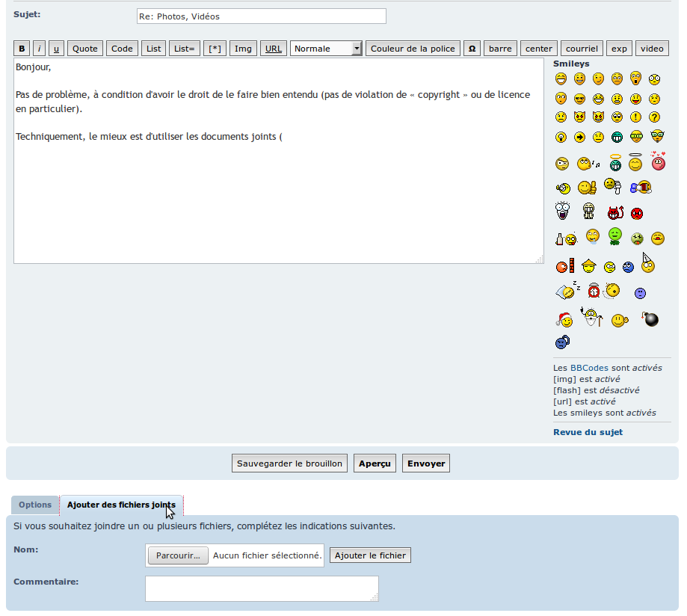Open the BBCodes help link

pyautogui.click(x=589, y=368)
